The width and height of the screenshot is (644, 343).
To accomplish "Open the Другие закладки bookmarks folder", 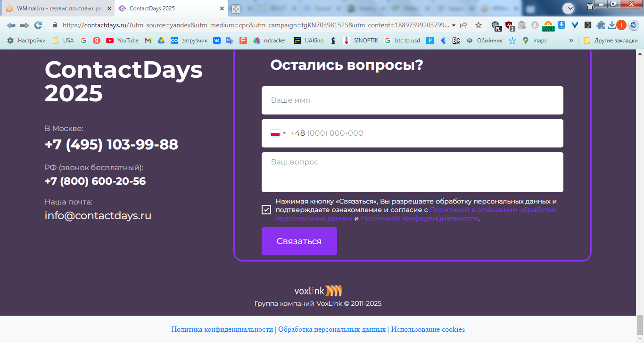I will pyautogui.click(x=611, y=41).
